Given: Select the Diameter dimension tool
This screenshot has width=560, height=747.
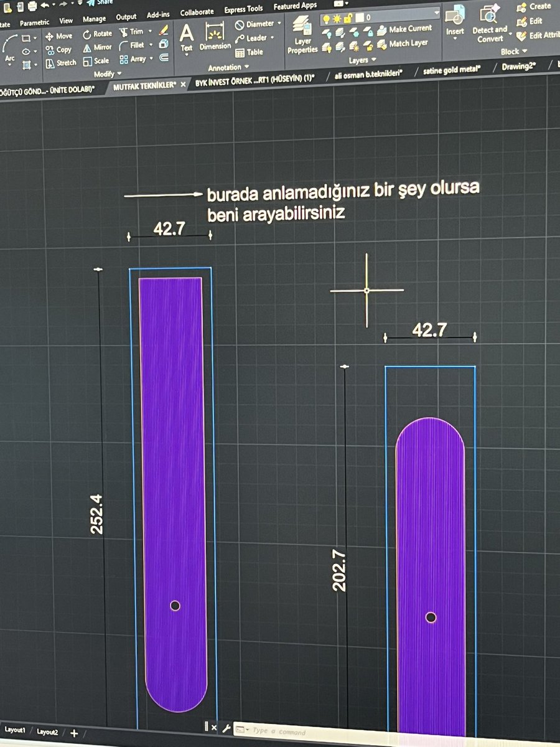Looking at the screenshot, I should (x=254, y=24).
